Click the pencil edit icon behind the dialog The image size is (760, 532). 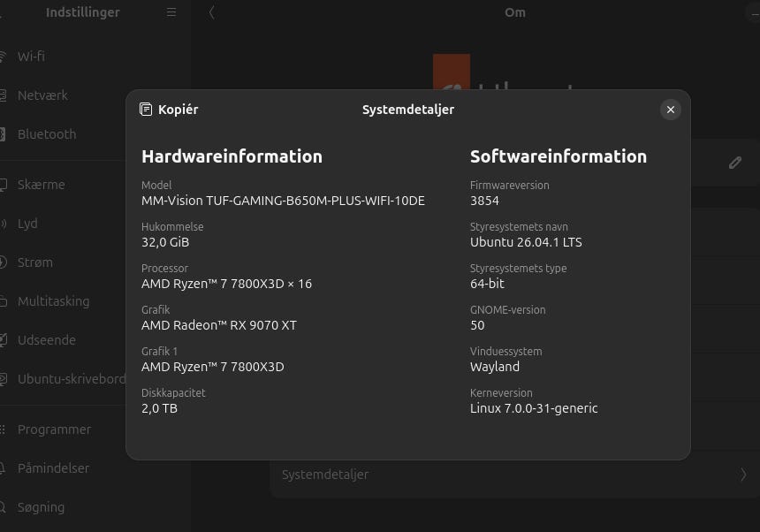734,163
